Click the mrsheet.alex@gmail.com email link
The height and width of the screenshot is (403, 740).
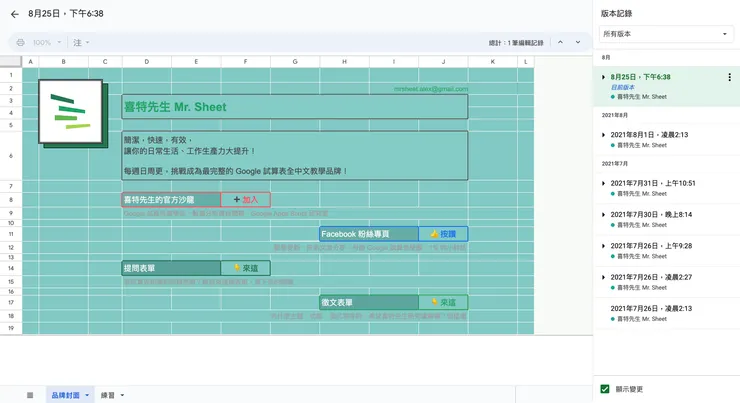tap(431, 89)
